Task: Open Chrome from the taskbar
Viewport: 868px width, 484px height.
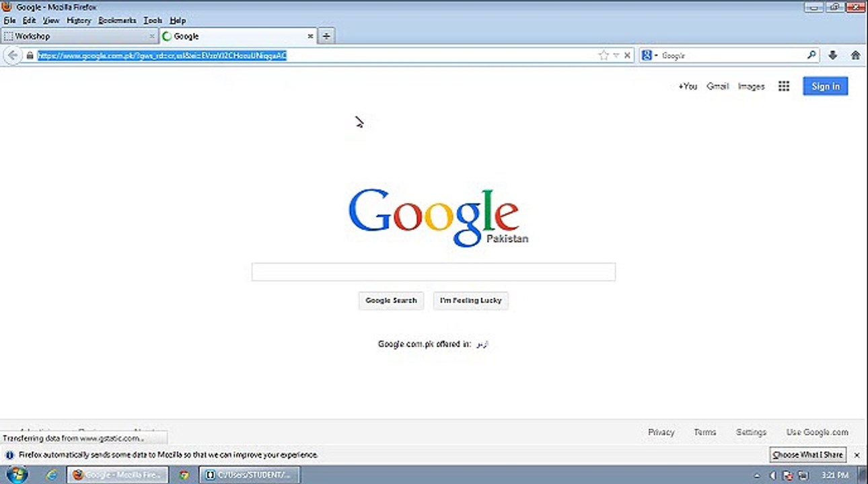Action: [x=184, y=475]
